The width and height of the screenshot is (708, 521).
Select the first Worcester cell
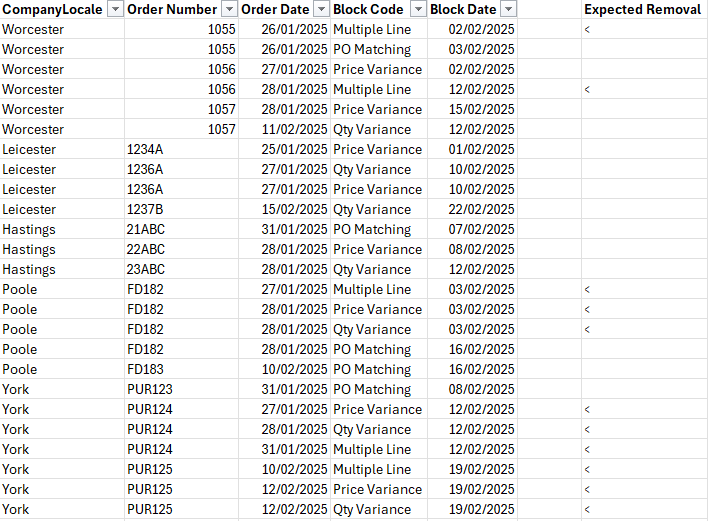pos(33,29)
